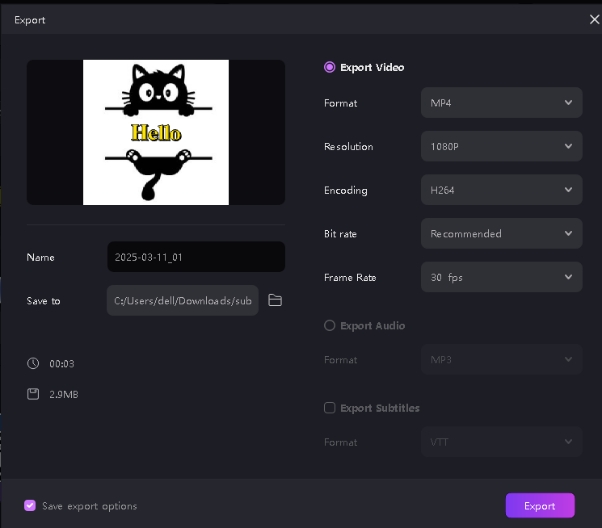The width and height of the screenshot is (602, 528).
Task: Select the Export Video radio button
Action: 329,68
